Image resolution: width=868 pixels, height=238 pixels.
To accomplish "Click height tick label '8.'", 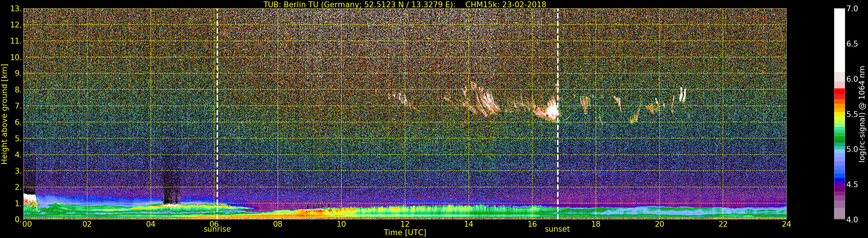I will point(18,90).
